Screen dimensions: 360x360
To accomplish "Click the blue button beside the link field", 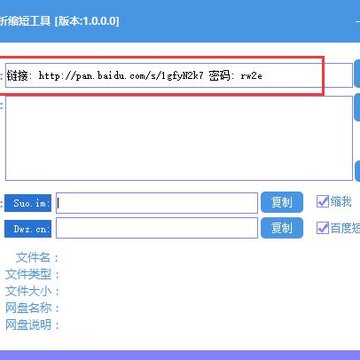I will (x=357, y=74).
